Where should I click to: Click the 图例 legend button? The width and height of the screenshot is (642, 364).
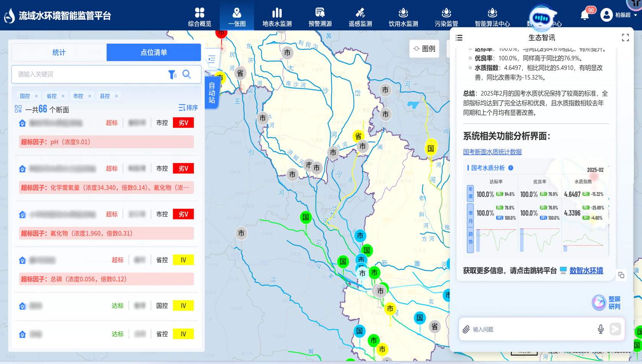(424, 49)
